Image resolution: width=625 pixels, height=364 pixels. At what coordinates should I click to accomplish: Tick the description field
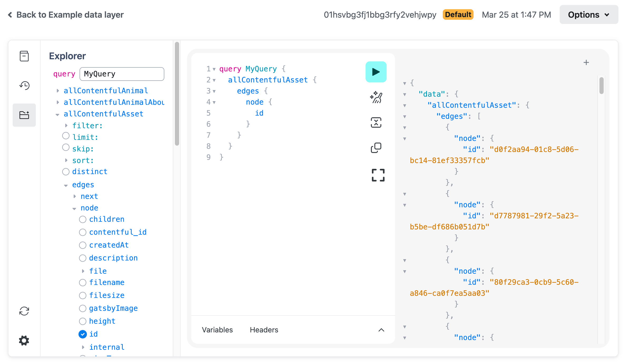coord(83,258)
